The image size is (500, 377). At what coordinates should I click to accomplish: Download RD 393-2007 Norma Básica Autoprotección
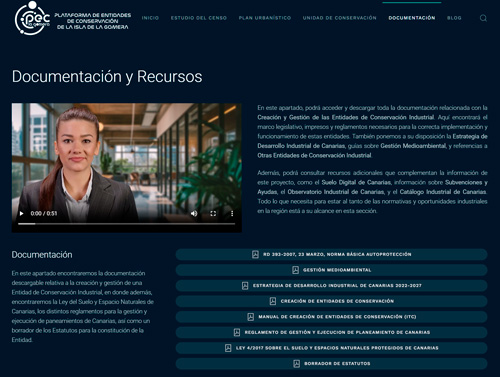331,254
